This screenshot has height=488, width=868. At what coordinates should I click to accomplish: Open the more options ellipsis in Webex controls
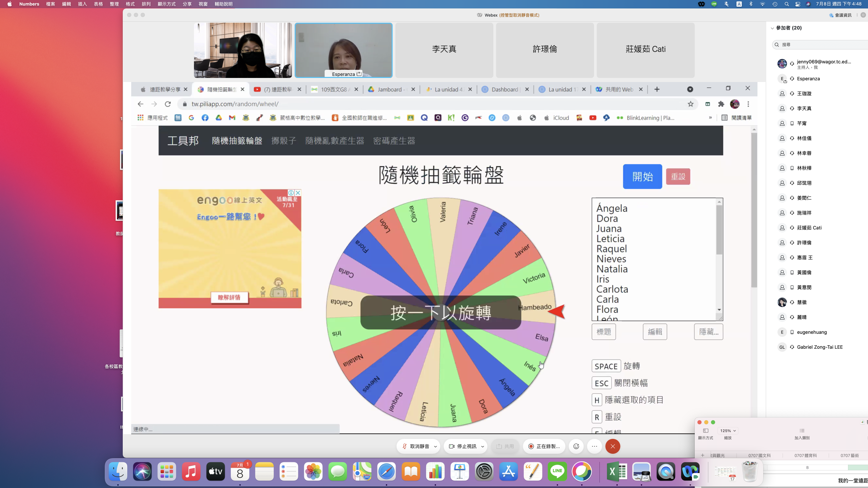(x=594, y=446)
